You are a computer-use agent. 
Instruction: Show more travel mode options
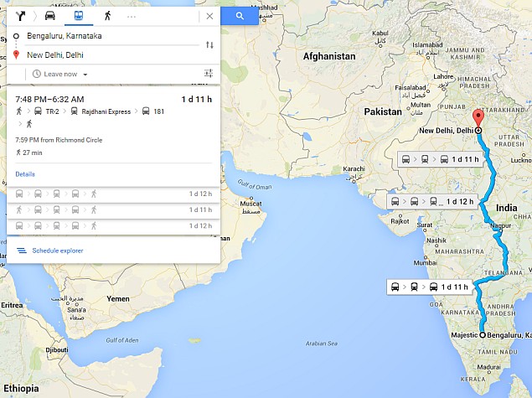(132, 16)
